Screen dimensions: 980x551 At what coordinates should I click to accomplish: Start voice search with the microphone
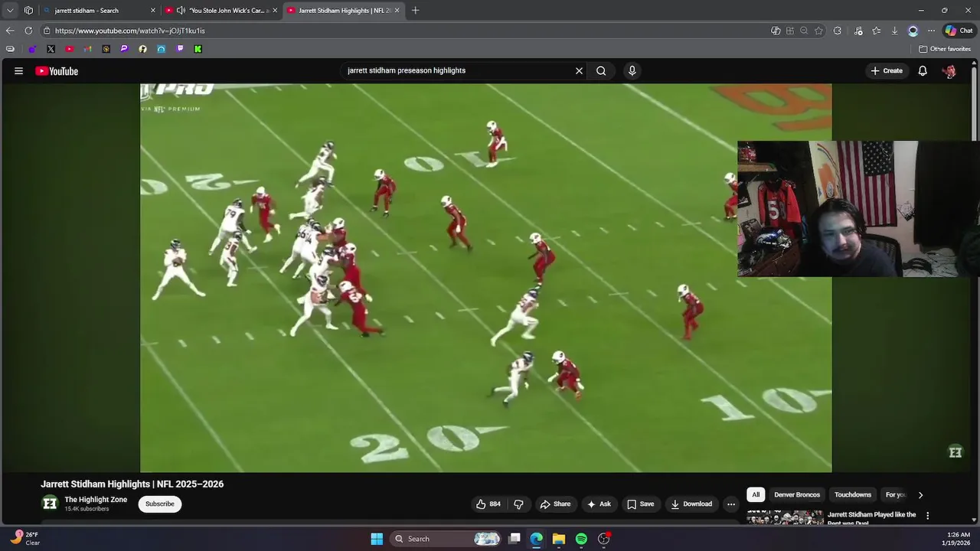pyautogui.click(x=632, y=70)
